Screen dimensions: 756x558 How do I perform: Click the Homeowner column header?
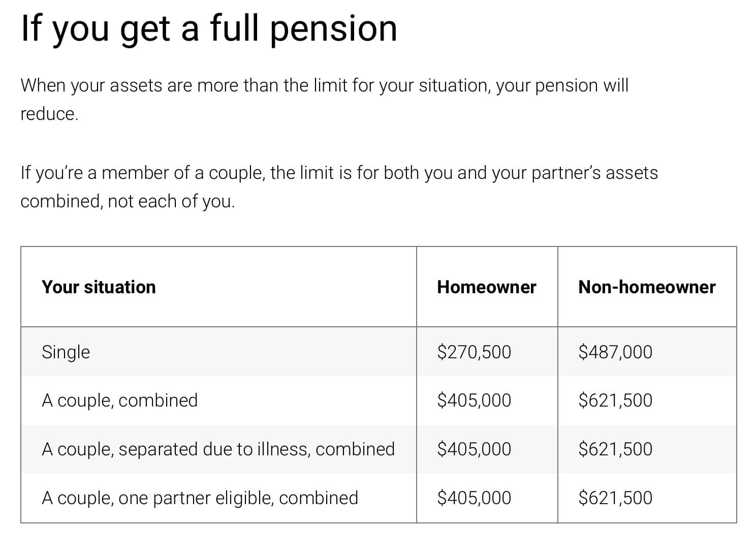coord(487,287)
